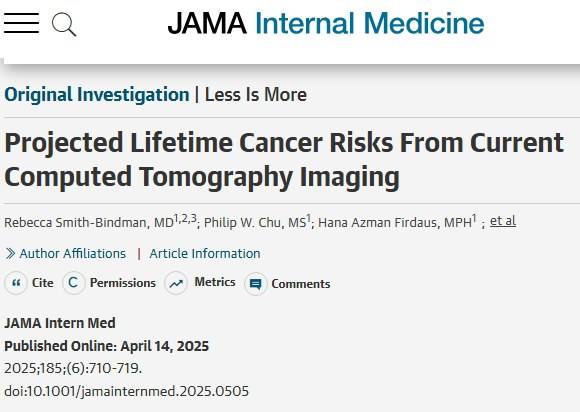This screenshot has height=412, width=580.
Task: Open the Article Information link
Action: [205, 254]
